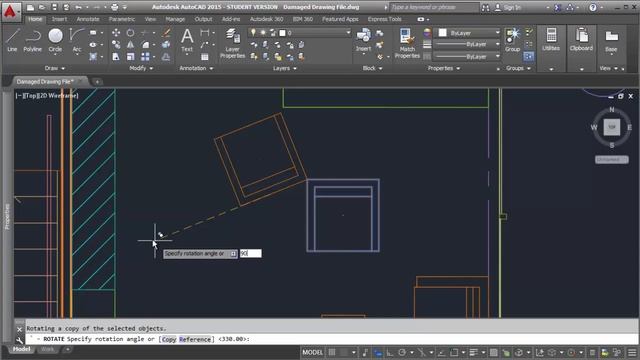Expand the Block panel
Screen dimensions: 640x360
[x=372, y=68]
